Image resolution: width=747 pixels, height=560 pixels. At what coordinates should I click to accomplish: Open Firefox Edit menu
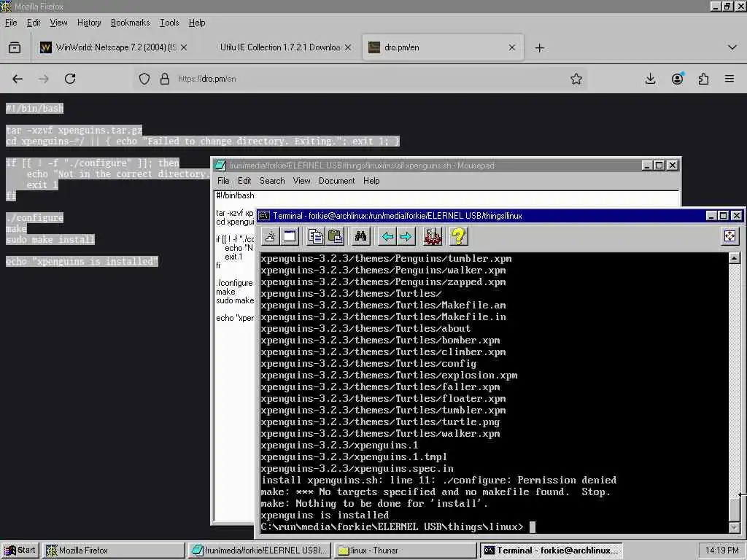tap(34, 23)
